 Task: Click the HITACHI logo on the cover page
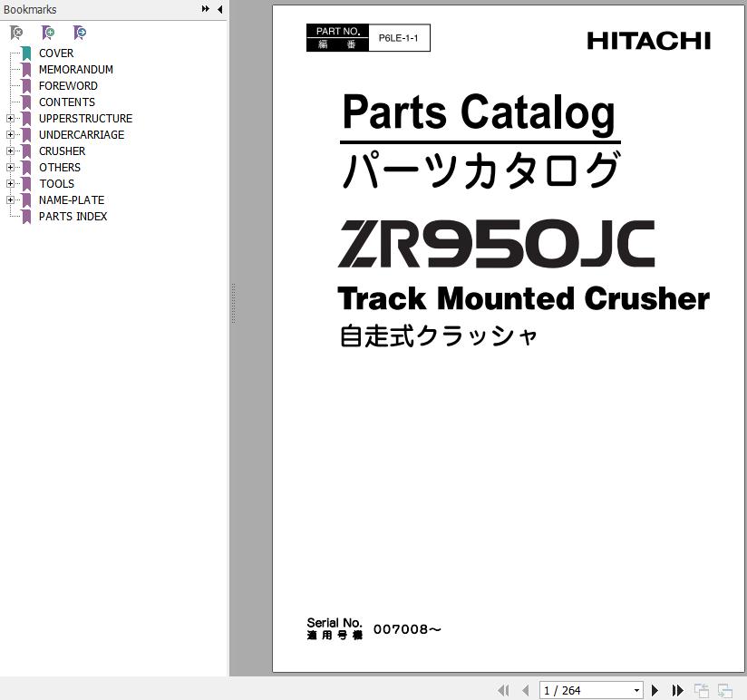click(648, 41)
